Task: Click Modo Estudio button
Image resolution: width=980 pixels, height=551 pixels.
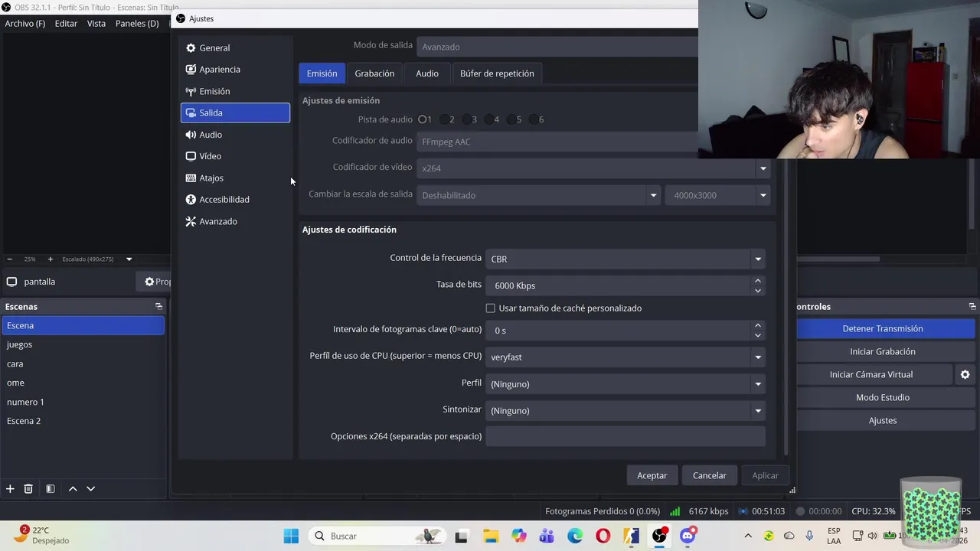Action: pos(883,397)
